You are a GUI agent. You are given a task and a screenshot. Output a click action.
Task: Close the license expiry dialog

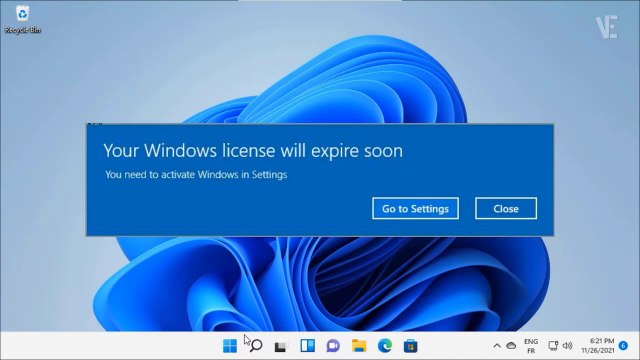506,209
